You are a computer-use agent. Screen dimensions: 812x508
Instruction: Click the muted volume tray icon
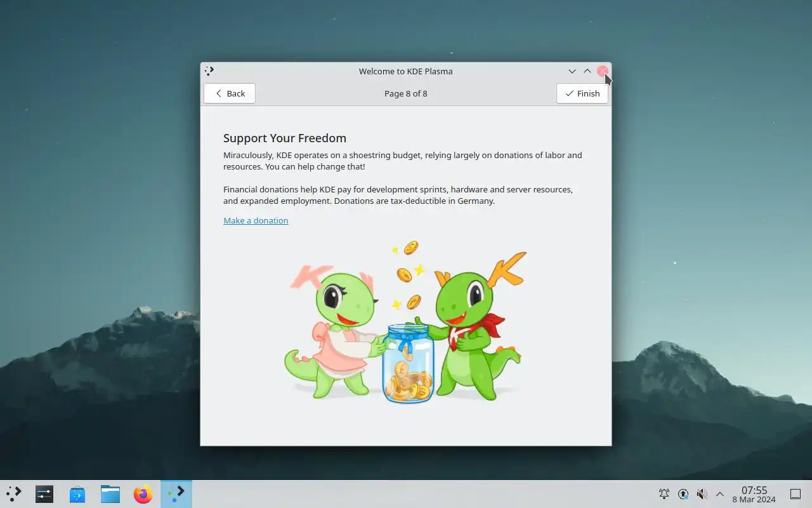(702, 494)
